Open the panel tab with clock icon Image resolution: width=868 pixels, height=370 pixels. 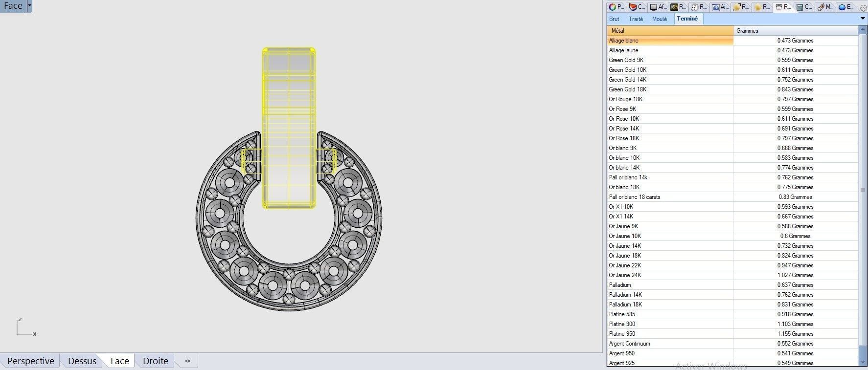(699, 7)
